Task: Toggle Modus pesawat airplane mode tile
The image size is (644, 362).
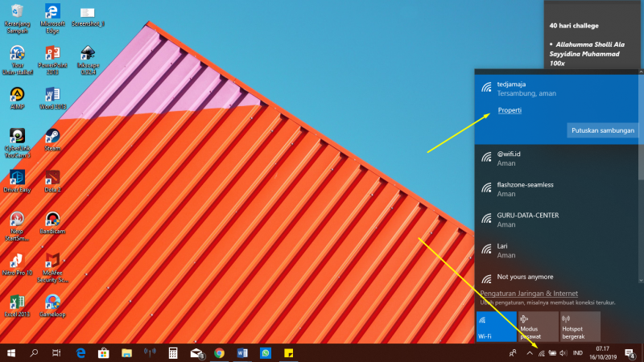Action: [x=538, y=327]
